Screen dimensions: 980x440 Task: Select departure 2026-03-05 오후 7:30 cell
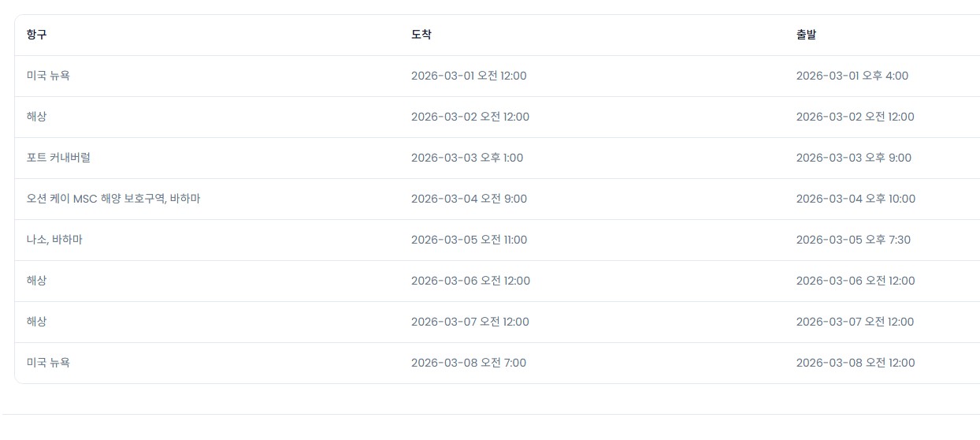click(x=853, y=240)
